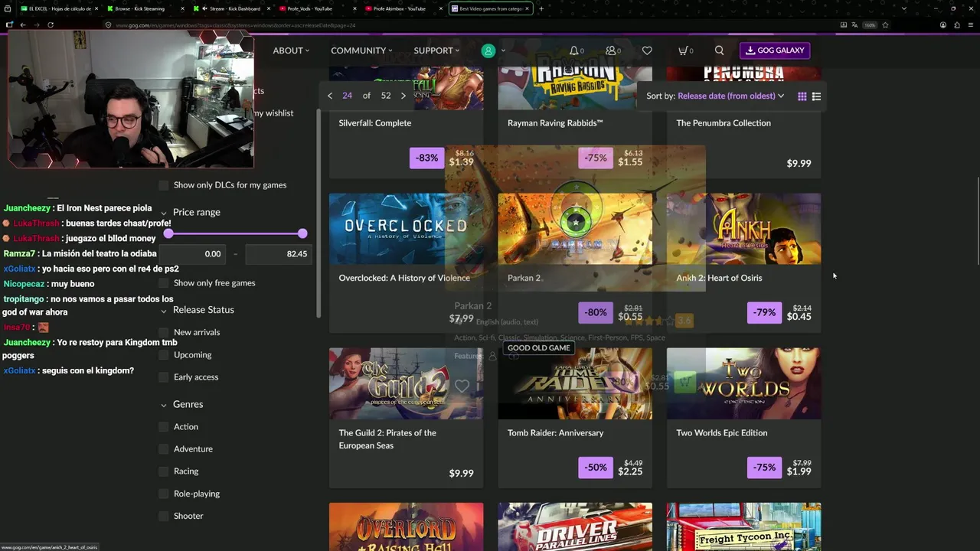
Task: Open Driver Parallel Lines cover thumbnail
Action: click(x=575, y=527)
